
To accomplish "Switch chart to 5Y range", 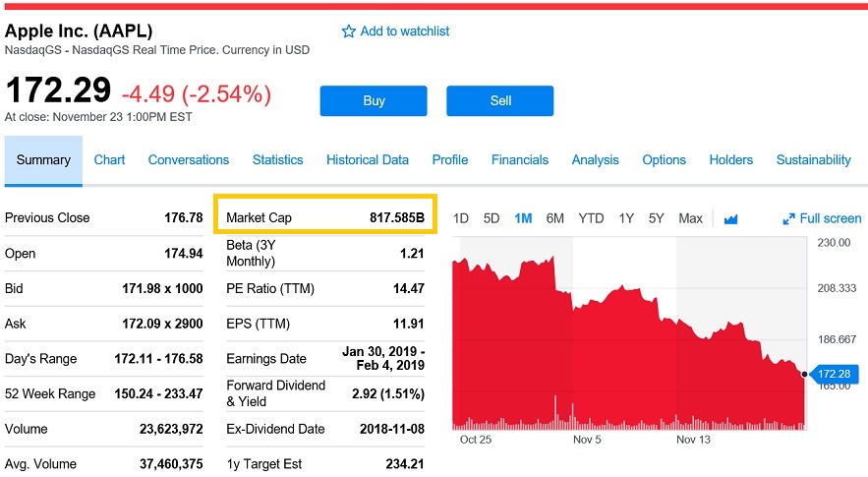I will pos(656,218).
